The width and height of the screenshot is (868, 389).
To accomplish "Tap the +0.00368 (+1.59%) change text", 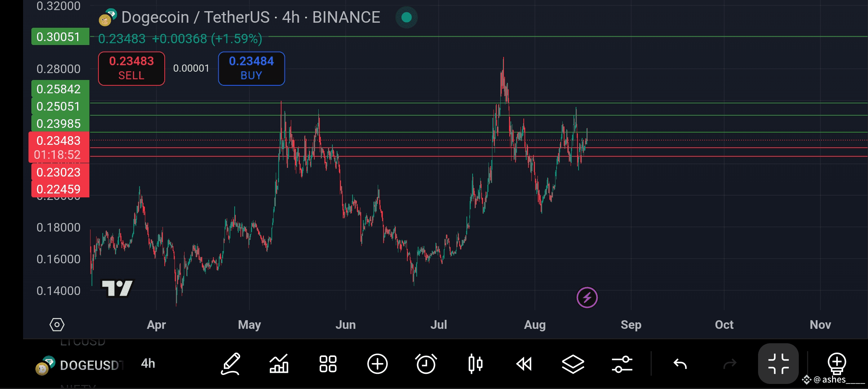I will (207, 39).
